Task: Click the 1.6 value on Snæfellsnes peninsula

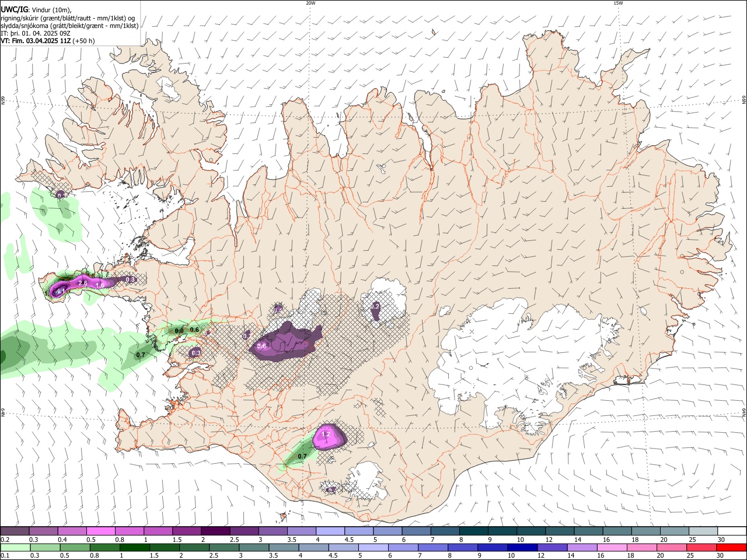Action: 100,285
